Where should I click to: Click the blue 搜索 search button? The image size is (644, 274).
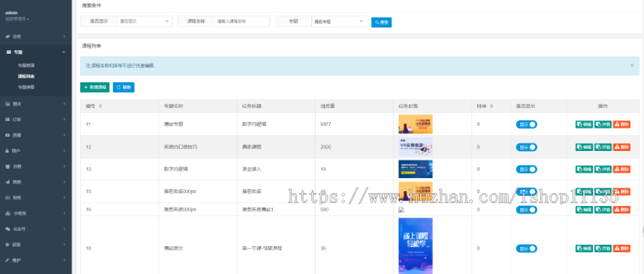[381, 22]
